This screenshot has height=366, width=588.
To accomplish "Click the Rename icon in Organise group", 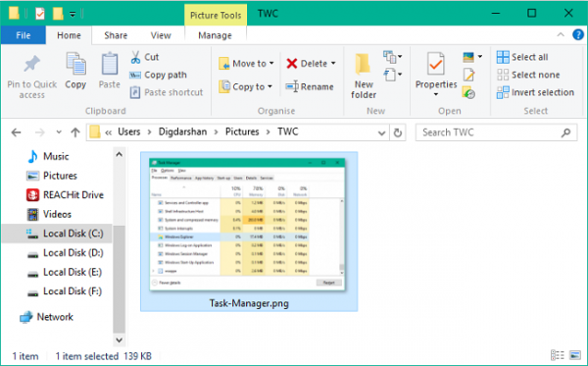I will pyautogui.click(x=292, y=86).
